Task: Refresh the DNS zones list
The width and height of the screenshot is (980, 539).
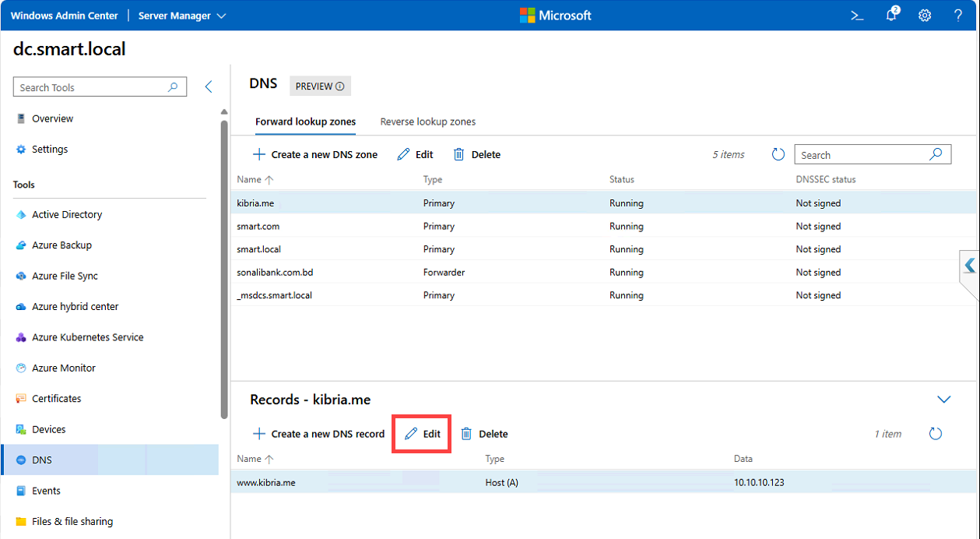Action: [778, 154]
